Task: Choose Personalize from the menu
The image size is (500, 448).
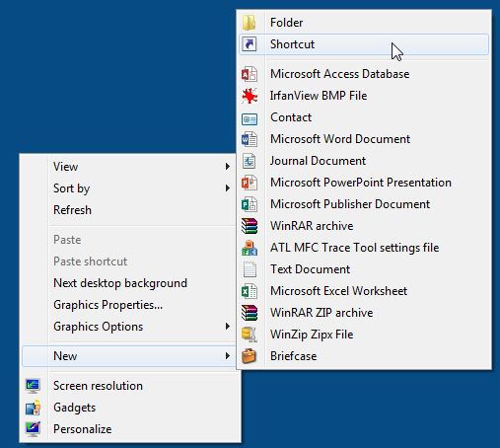Action: (x=130, y=429)
